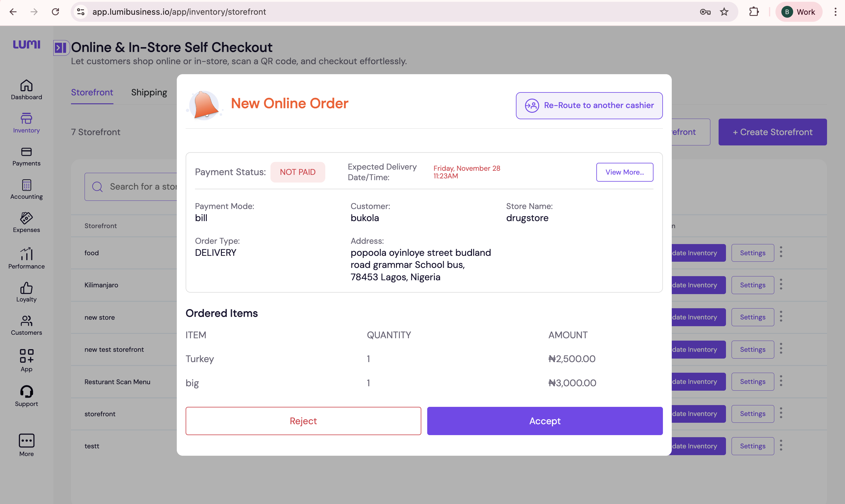Collapse sidebar with toggle arrow icon
Viewport: 845px width, 504px height.
coord(61,48)
